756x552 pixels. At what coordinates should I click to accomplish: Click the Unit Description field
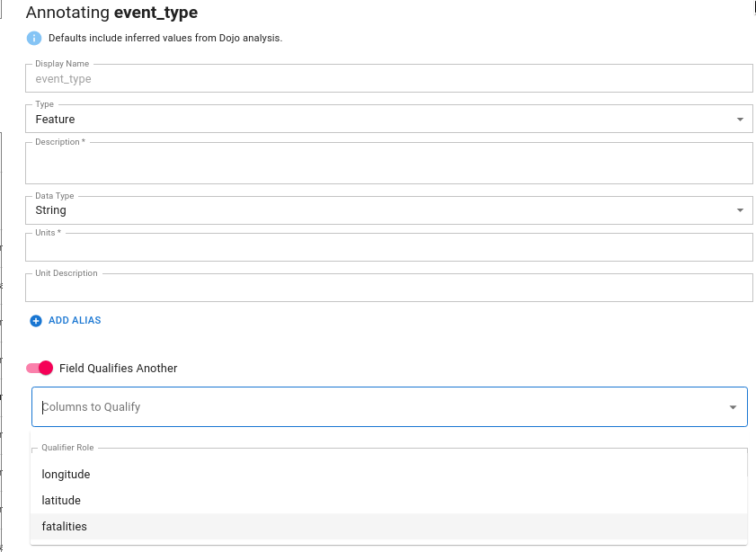(x=388, y=288)
